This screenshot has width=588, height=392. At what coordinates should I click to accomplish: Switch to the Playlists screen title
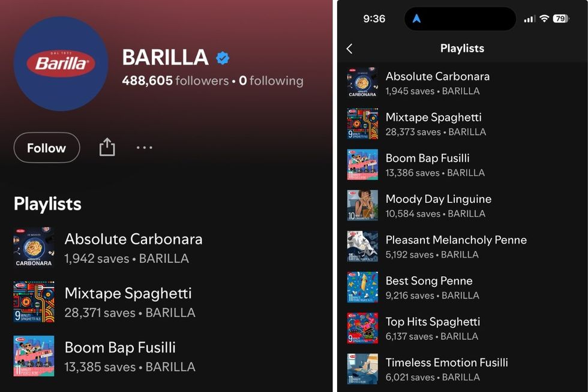[x=462, y=48]
